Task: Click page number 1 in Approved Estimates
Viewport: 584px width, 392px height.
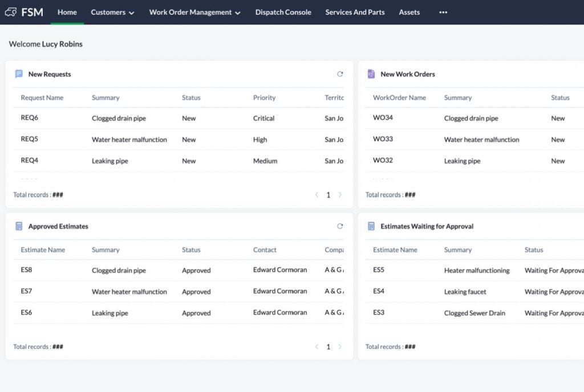Action: coord(328,346)
